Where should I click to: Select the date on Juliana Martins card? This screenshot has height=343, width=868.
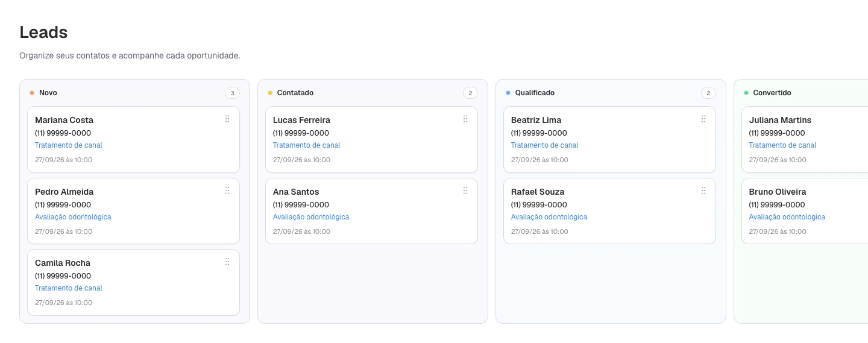coord(778,160)
